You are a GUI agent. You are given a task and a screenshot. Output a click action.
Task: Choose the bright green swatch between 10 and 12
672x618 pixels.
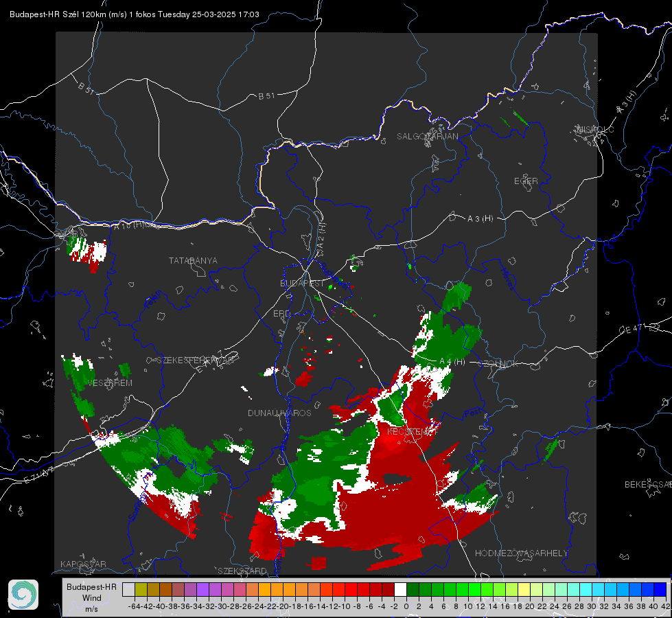tap(474, 589)
